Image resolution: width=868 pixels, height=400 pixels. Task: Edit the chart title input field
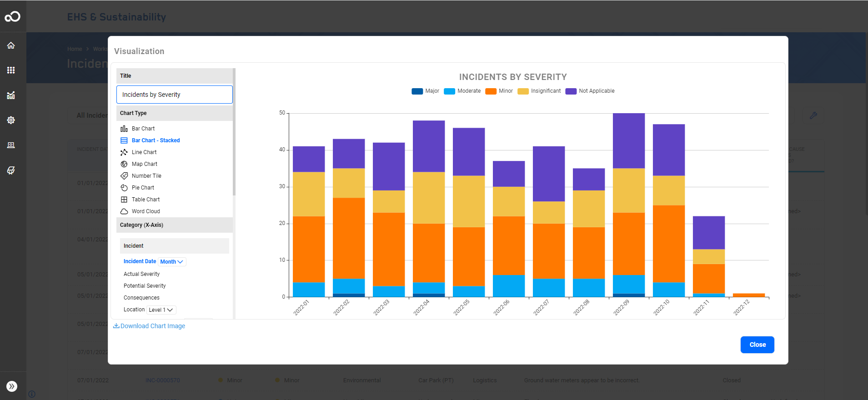click(175, 95)
